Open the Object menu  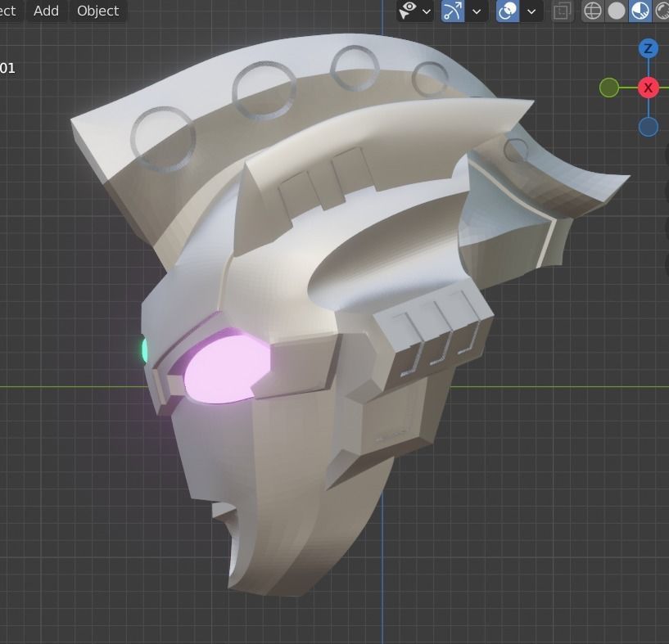(x=97, y=11)
